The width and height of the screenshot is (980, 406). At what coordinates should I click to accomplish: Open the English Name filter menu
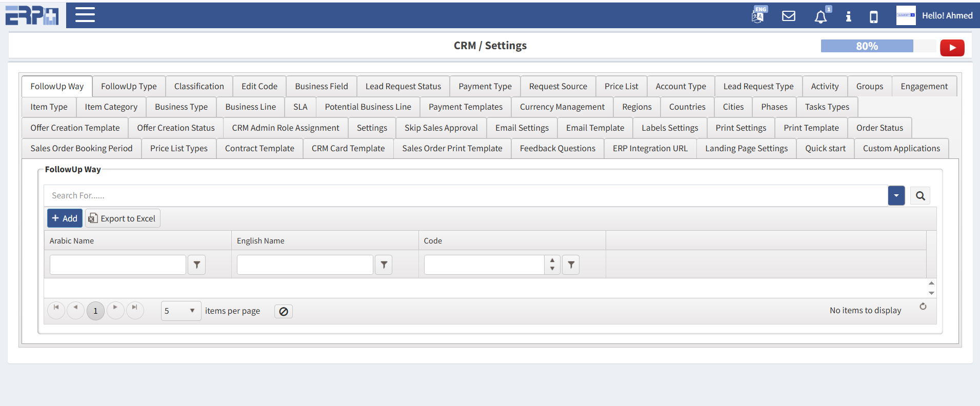click(384, 265)
